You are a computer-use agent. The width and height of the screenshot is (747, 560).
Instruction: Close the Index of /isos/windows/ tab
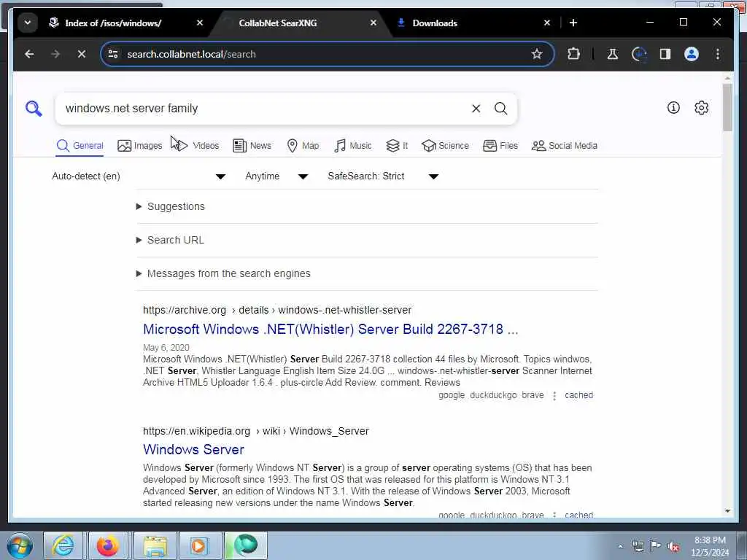(x=200, y=23)
